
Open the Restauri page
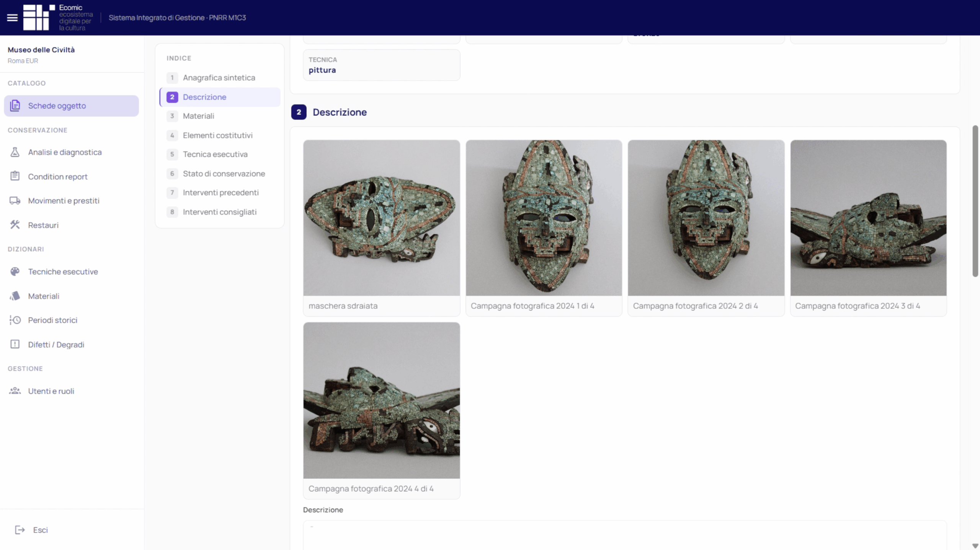click(71, 225)
